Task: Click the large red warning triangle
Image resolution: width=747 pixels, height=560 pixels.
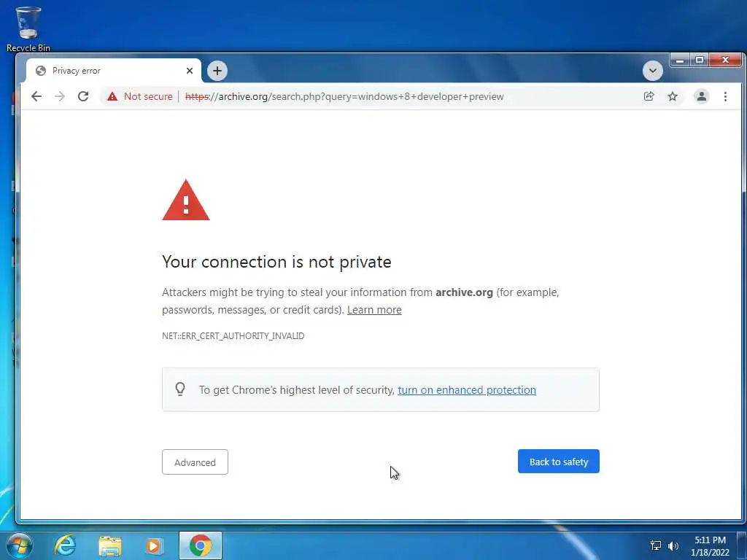Action: click(186, 201)
